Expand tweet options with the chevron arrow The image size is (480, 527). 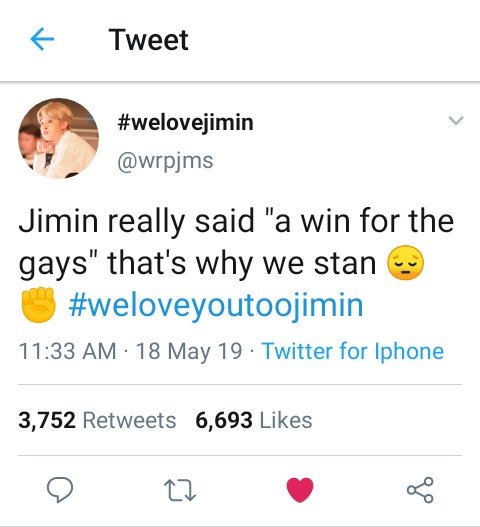click(x=456, y=120)
